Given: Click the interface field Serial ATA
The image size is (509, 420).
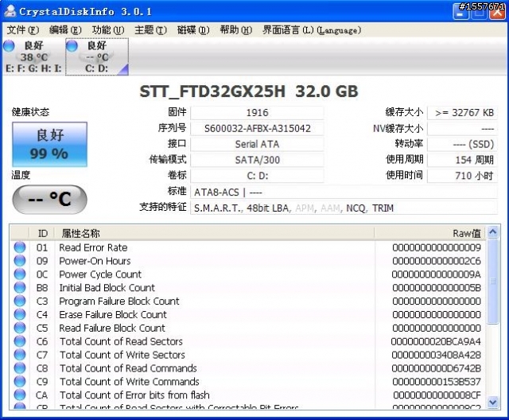Looking at the screenshot, I should pos(257,144).
